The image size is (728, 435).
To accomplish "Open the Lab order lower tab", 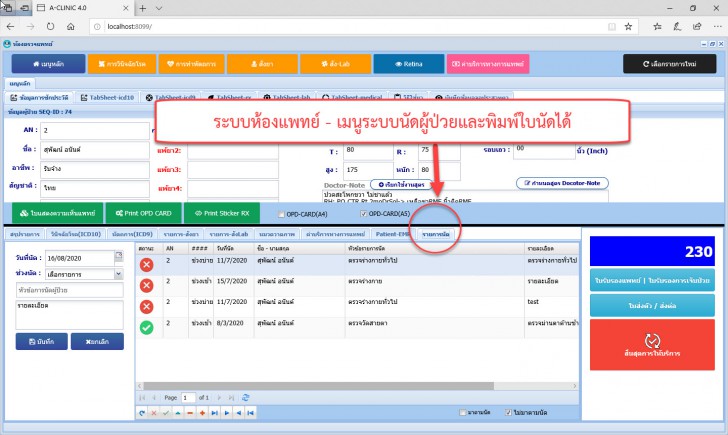I will click(228, 234).
